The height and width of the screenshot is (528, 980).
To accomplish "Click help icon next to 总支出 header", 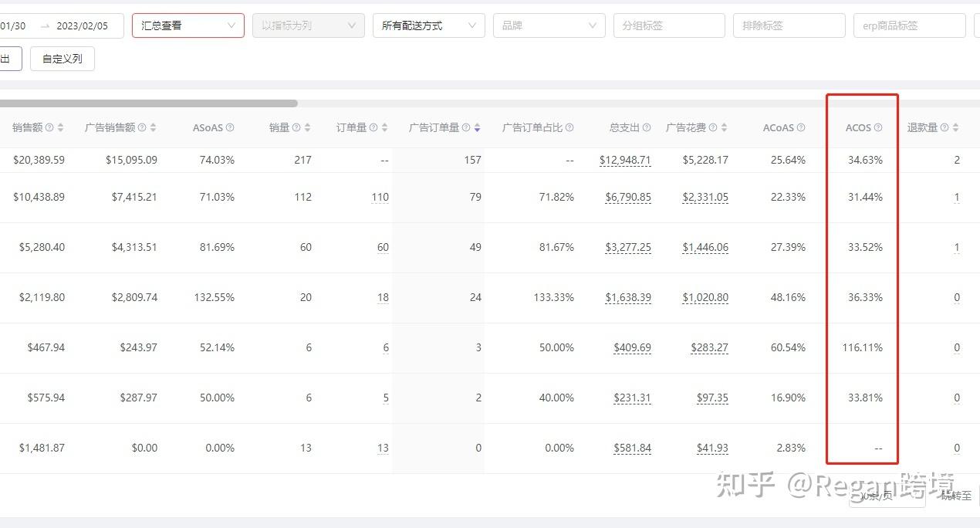I will pos(647,128).
